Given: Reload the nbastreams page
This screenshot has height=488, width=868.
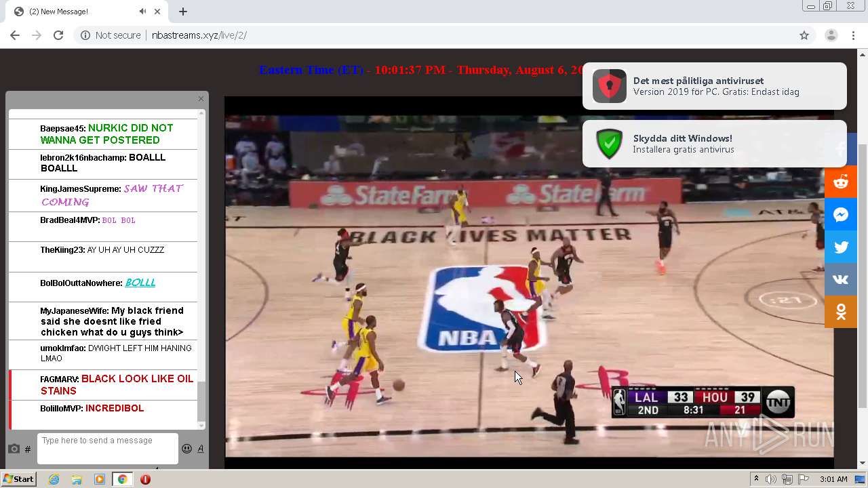Looking at the screenshot, I should click(58, 35).
